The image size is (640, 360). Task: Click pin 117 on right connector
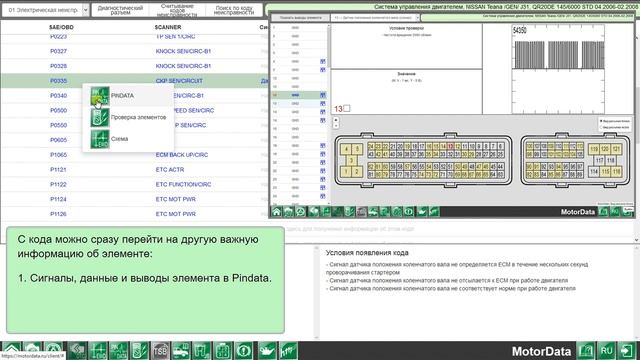(x=599, y=160)
